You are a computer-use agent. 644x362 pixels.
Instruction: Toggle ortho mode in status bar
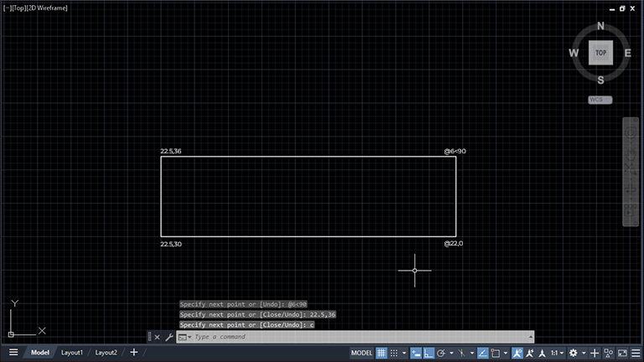(428, 353)
